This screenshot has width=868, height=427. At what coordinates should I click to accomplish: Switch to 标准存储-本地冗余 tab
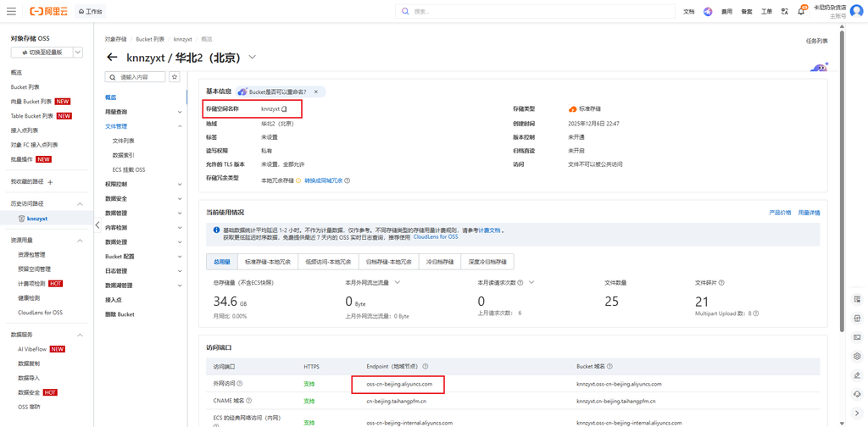267,262
